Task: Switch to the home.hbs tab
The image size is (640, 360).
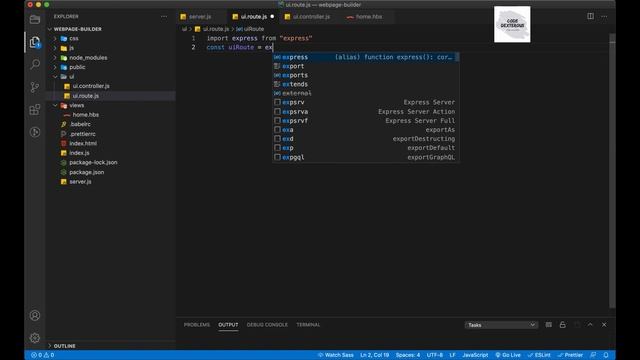Action: coord(369,17)
